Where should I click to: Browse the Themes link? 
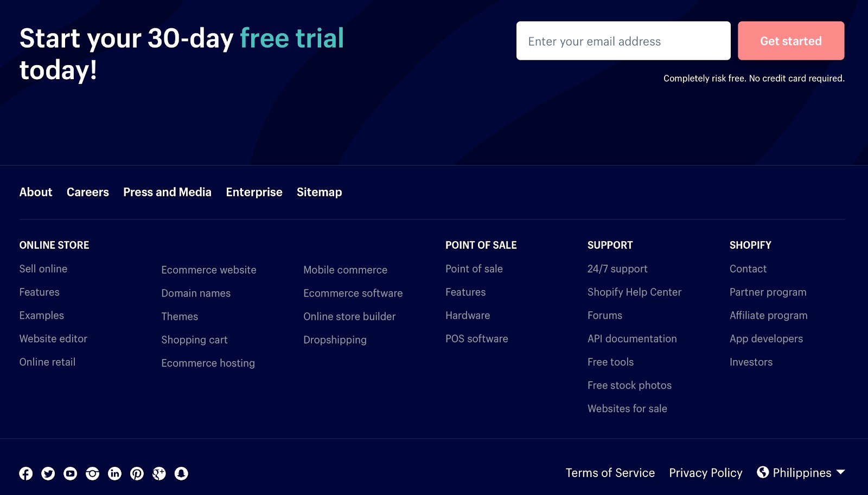(x=180, y=317)
